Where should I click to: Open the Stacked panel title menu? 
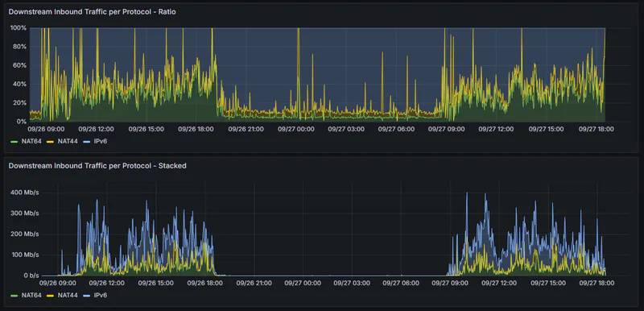coord(97,165)
